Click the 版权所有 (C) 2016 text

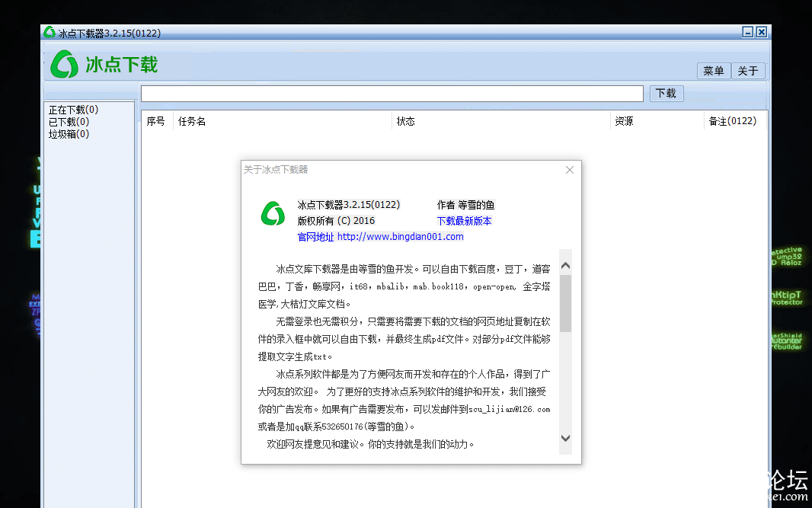pyautogui.click(x=336, y=221)
